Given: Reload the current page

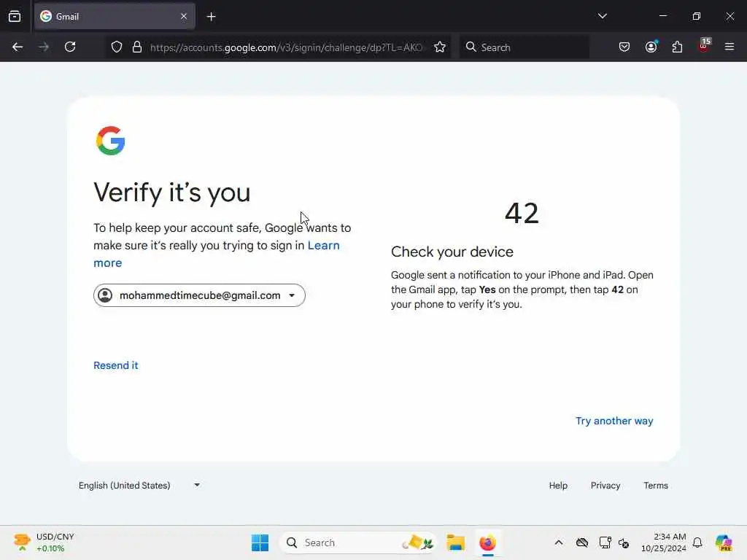Looking at the screenshot, I should point(70,47).
